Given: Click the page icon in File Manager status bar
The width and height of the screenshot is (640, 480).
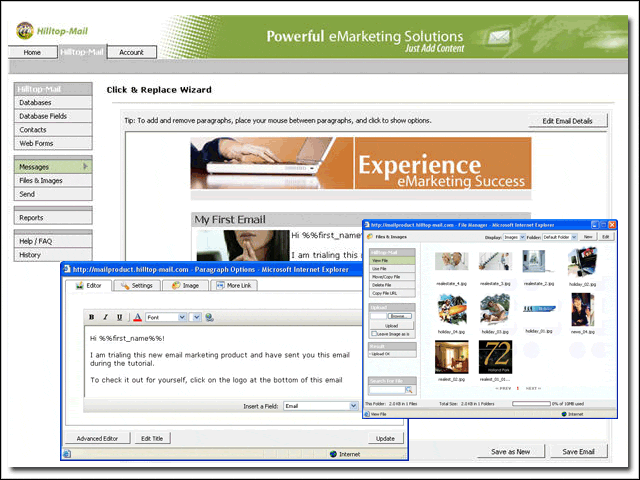Looking at the screenshot, I should tap(367, 414).
